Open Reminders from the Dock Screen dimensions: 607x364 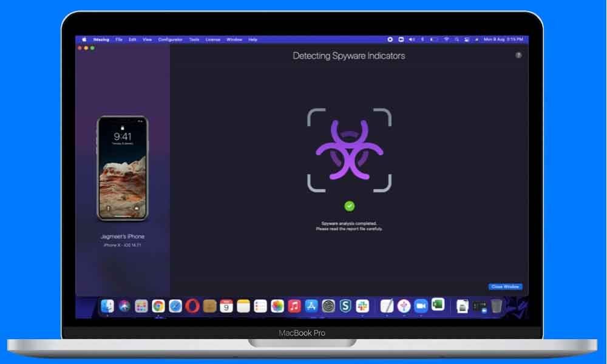[x=260, y=306]
